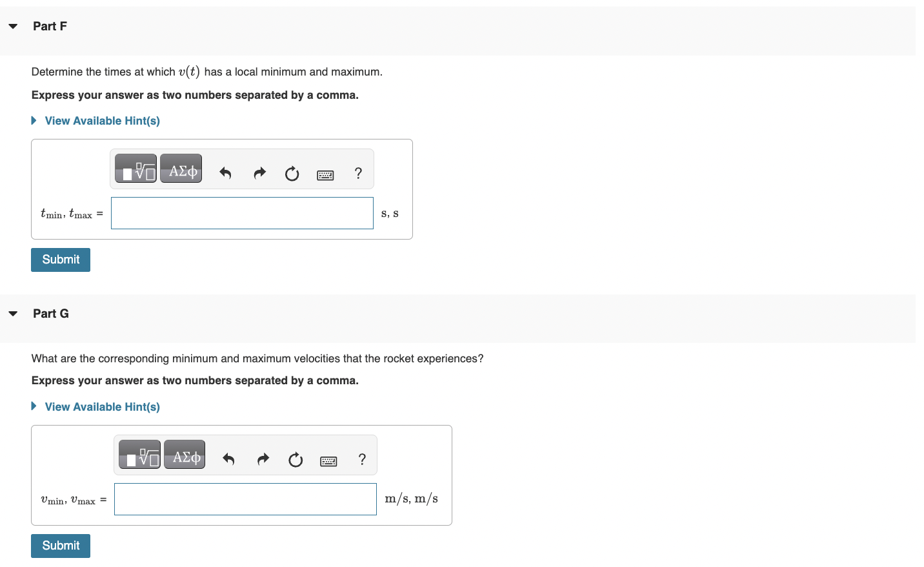
Task: View Available Hints for Part G
Action: coord(102,407)
